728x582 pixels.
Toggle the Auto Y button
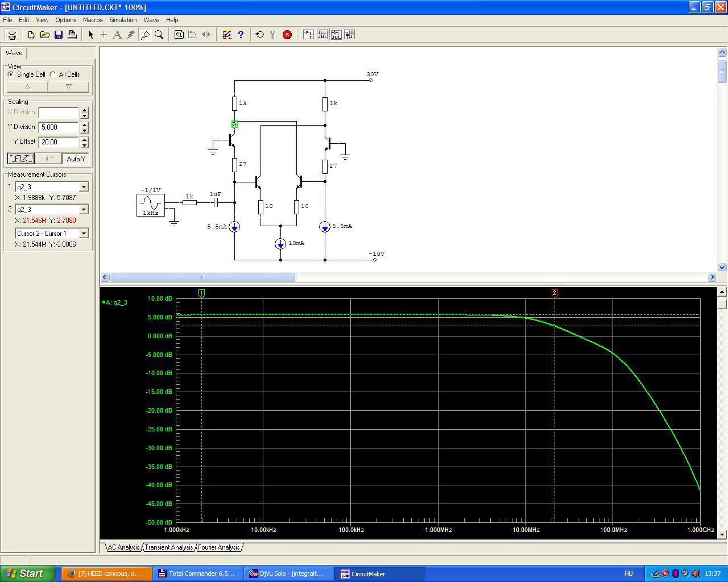[x=76, y=159]
